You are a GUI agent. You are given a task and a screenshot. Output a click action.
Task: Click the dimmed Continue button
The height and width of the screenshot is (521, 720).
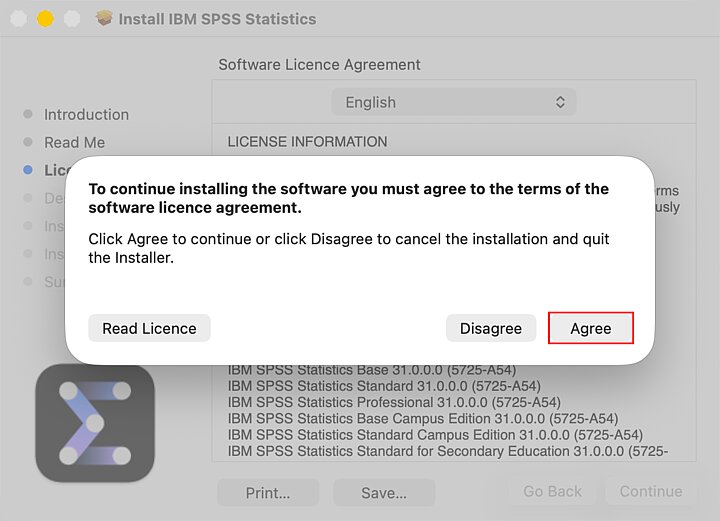(x=651, y=491)
